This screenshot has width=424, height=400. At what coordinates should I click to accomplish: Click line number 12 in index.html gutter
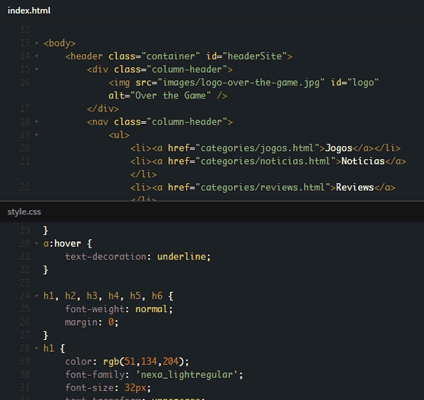25,30
